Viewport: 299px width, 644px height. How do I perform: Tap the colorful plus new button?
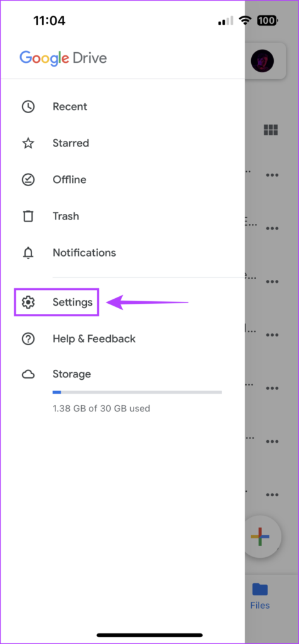(261, 536)
